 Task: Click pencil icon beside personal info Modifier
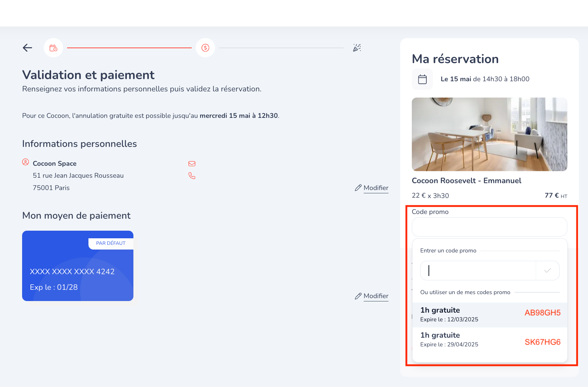click(358, 188)
